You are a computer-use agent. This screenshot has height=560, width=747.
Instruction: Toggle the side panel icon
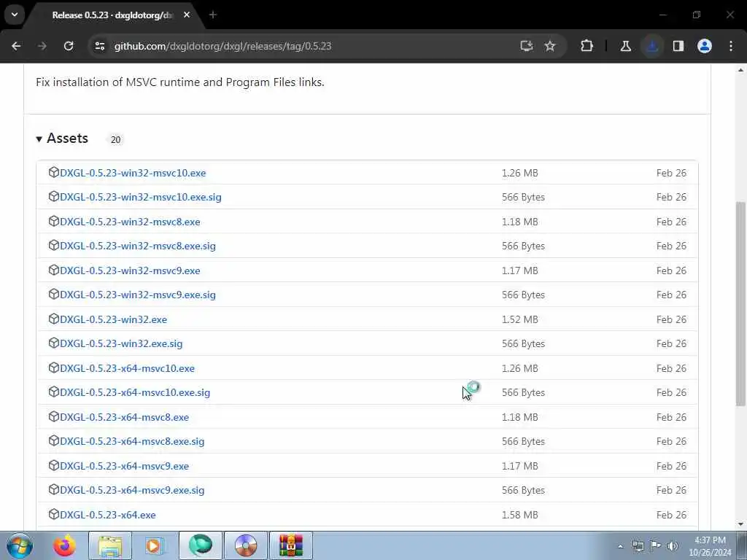tap(678, 46)
